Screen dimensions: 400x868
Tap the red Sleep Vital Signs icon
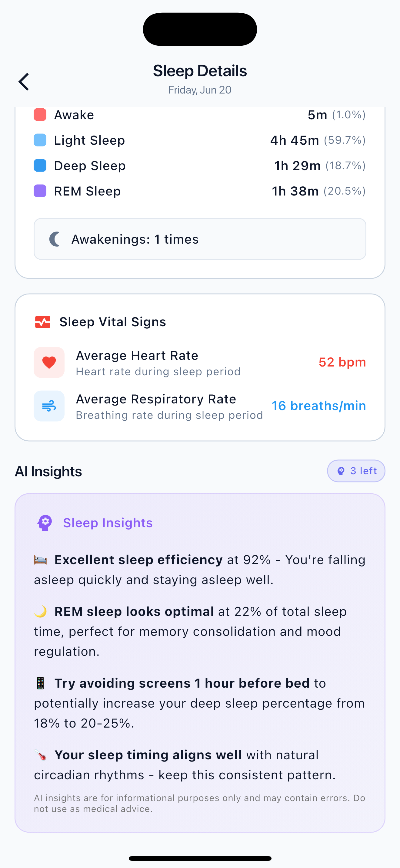click(42, 322)
